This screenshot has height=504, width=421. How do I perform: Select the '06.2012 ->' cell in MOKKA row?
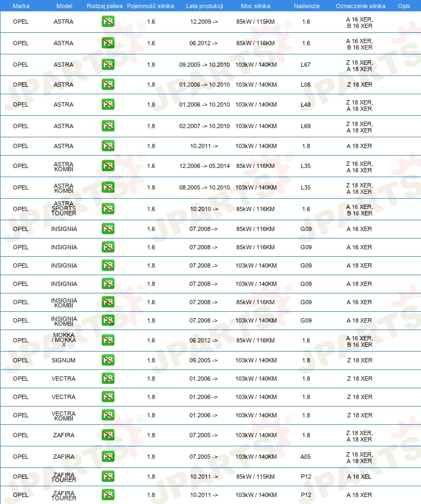click(x=204, y=340)
